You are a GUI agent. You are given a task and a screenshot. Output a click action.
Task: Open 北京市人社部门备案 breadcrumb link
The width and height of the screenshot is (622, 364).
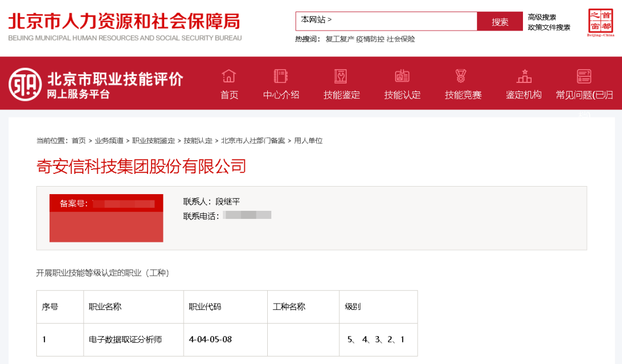[253, 141]
